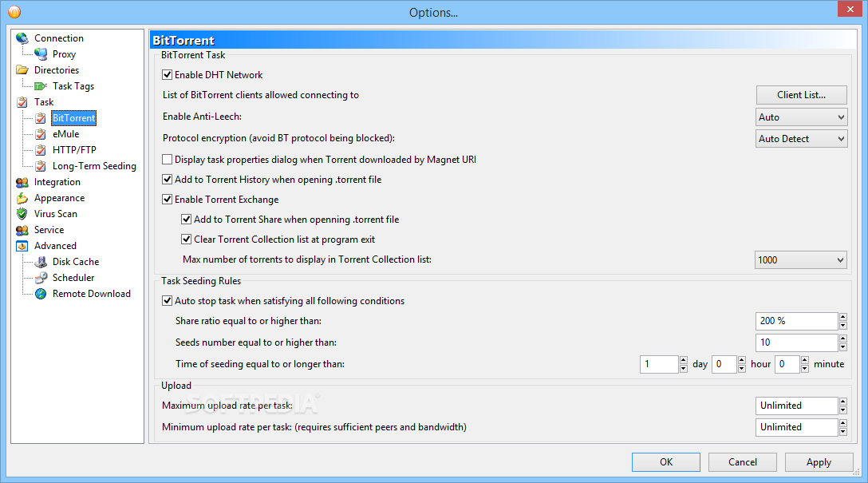Click the Seeds number field
This screenshot has width=868, height=483.
(x=796, y=342)
